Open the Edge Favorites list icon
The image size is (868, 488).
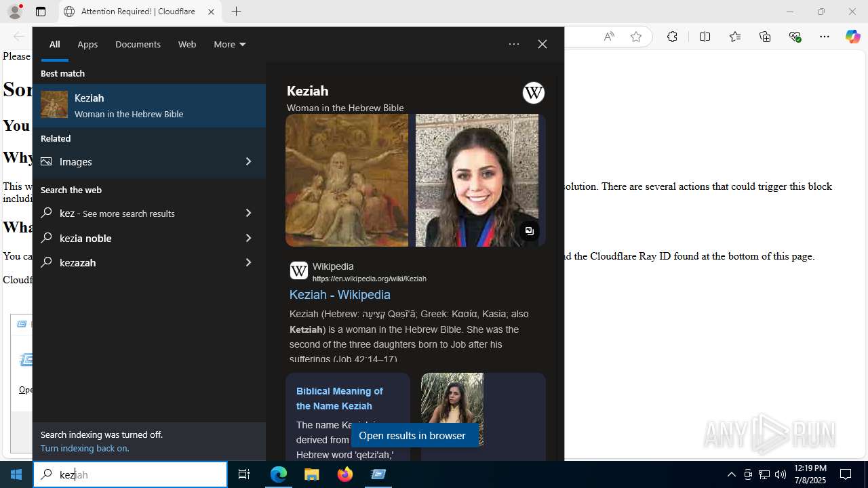point(735,37)
